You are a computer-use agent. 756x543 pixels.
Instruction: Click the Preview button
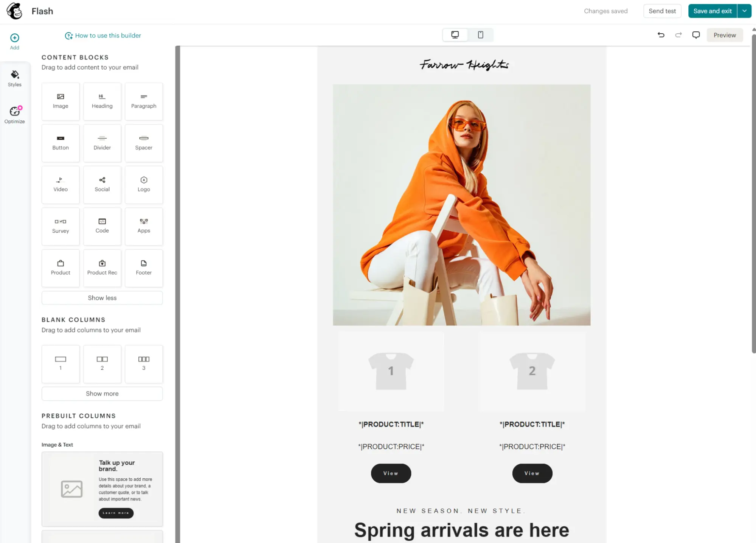(x=725, y=35)
